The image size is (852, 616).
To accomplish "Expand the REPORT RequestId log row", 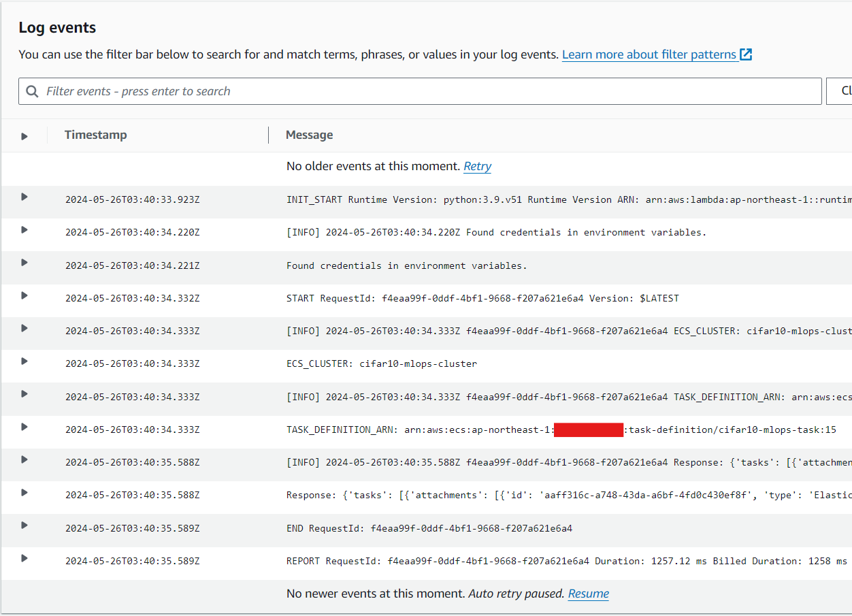I will pyautogui.click(x=24, y=558).
